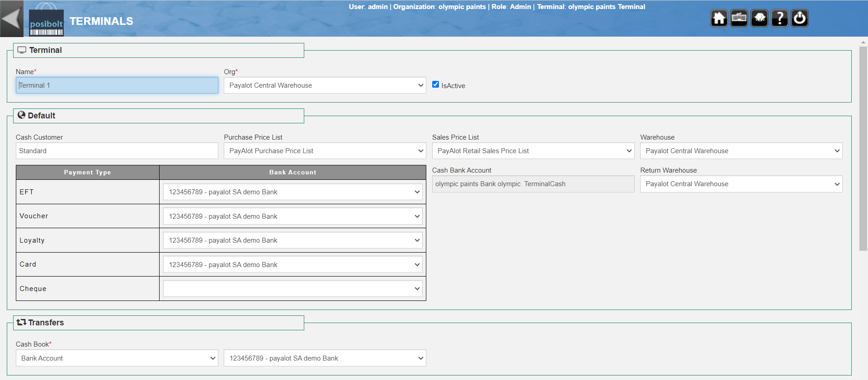
Task: Click the Loyalty payment type cell
Action: (88, 240)
